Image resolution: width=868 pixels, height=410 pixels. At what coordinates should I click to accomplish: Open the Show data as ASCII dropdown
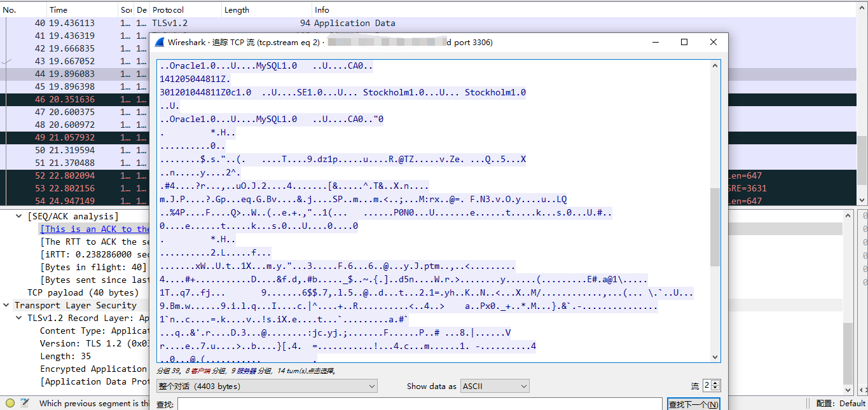coord(495,386)
